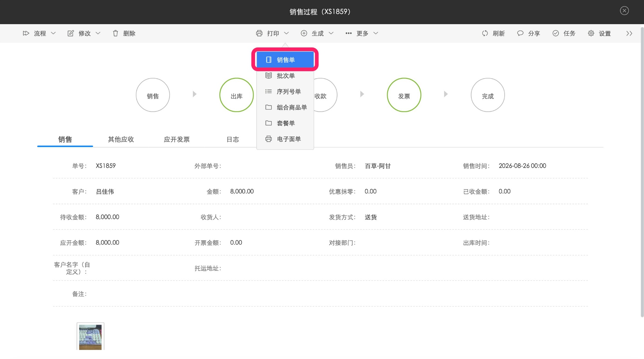Close the 销售过程 XS1859 dialog
Viewport: 644px width, 359px height.
click(x=624, y=11)
